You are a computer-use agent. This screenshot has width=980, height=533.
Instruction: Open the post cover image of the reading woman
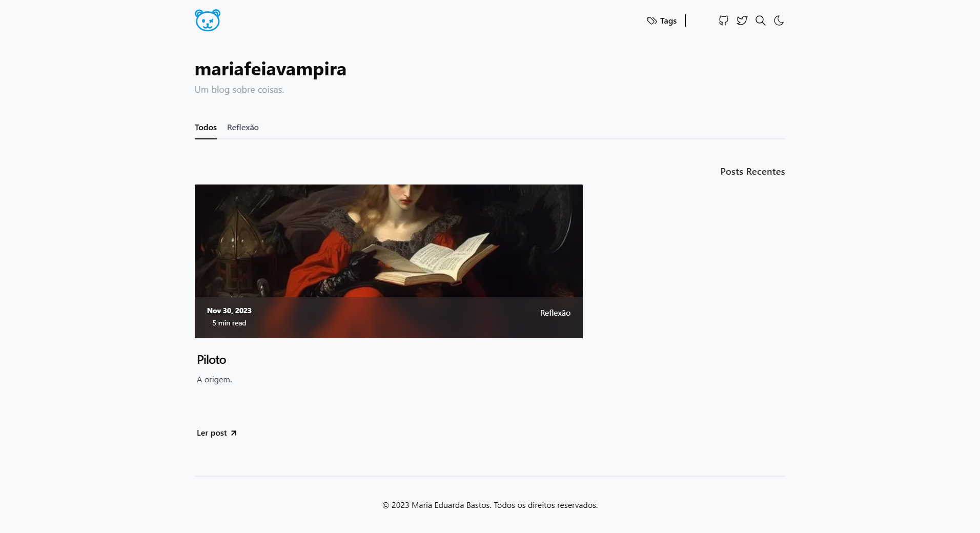[388, 241]
